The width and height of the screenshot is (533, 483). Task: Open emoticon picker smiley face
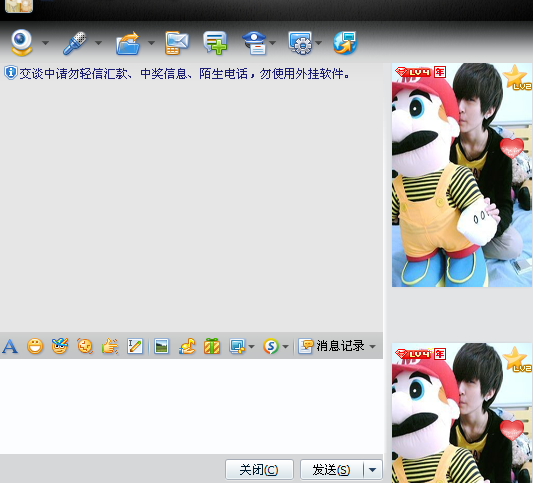(x=35, y=346)
